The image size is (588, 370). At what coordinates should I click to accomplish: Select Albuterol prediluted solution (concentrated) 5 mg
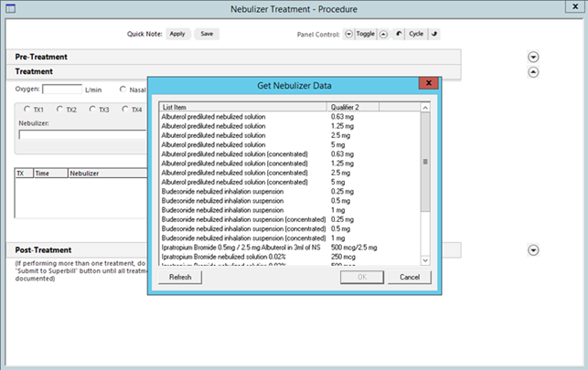(x=290, y=182)
